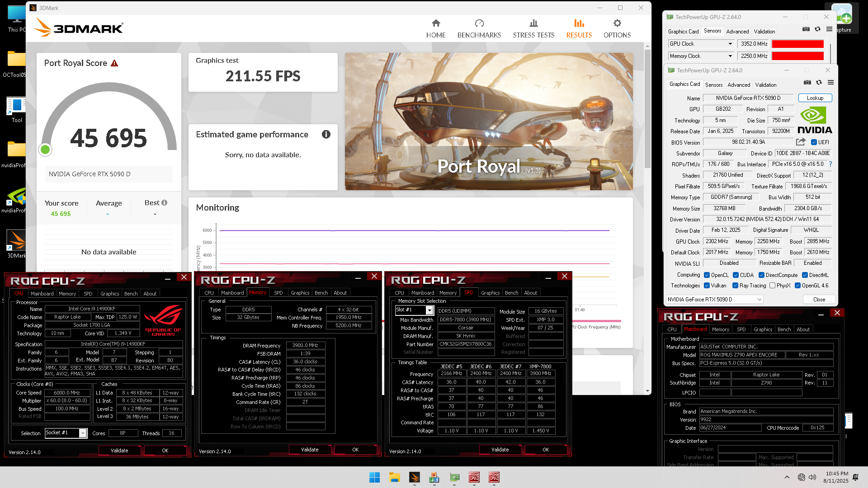868x488 pixels.
Task: Expand GPU Clock sensor dropdown in GPU-Z
Action: pos(730,44)
